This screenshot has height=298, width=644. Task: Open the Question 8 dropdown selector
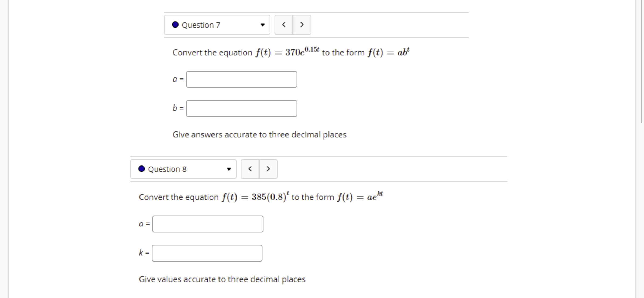click(183, 169)
